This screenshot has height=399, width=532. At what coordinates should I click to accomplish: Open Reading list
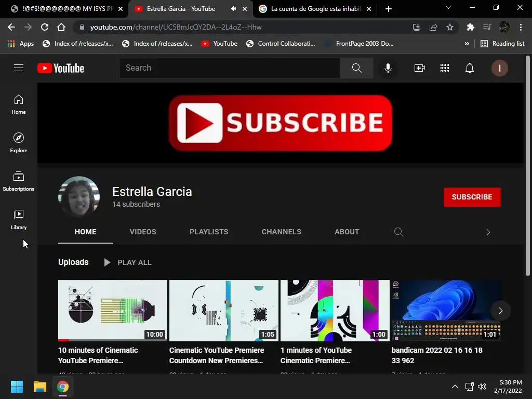503,44
